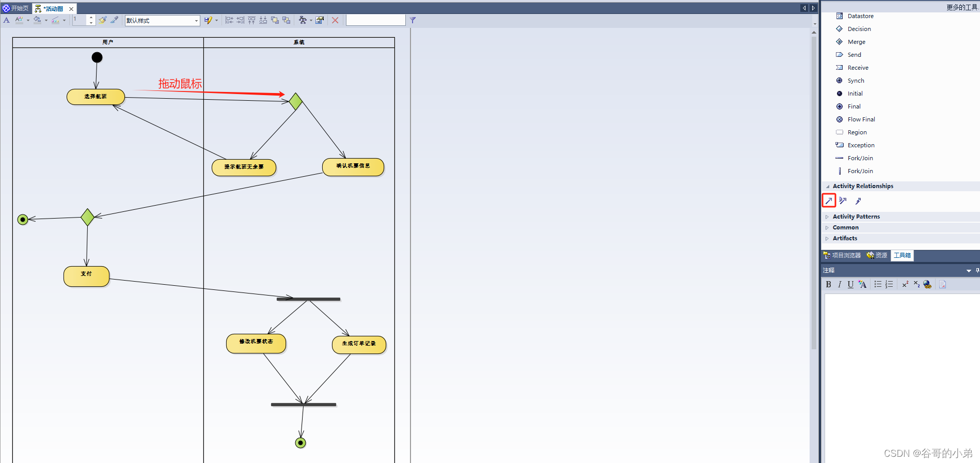Collapse the Activity Relationships section

click(828, 187)
